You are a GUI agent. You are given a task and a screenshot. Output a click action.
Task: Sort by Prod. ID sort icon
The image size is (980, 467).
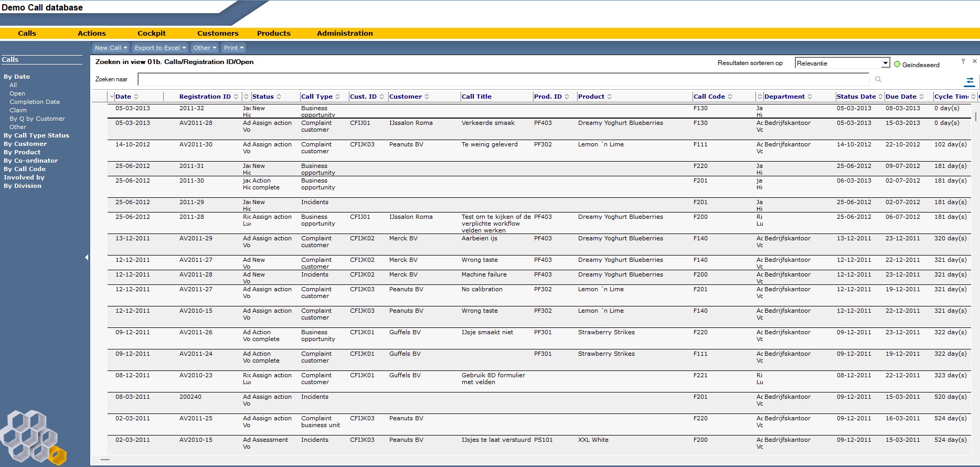[x=567, y=97]
